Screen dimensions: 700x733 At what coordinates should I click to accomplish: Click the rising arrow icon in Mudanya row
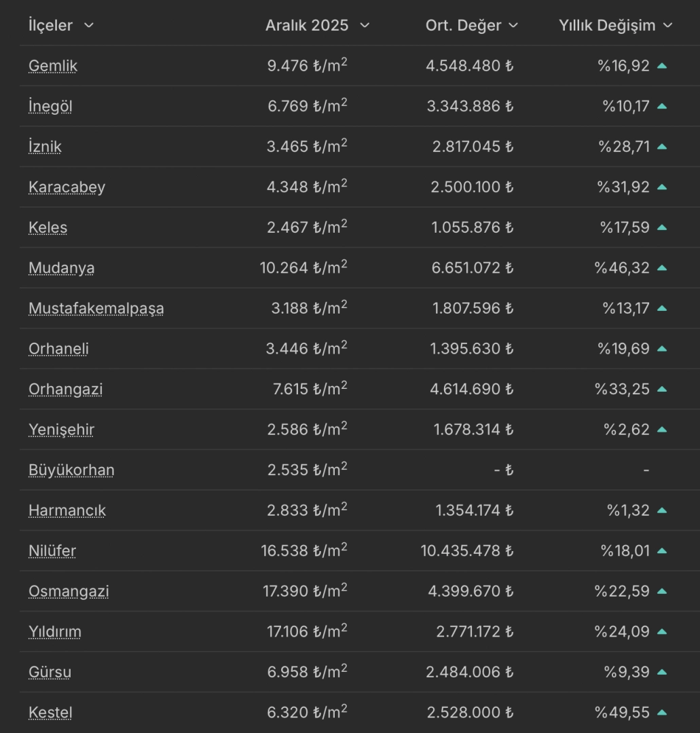pos(662,268)
